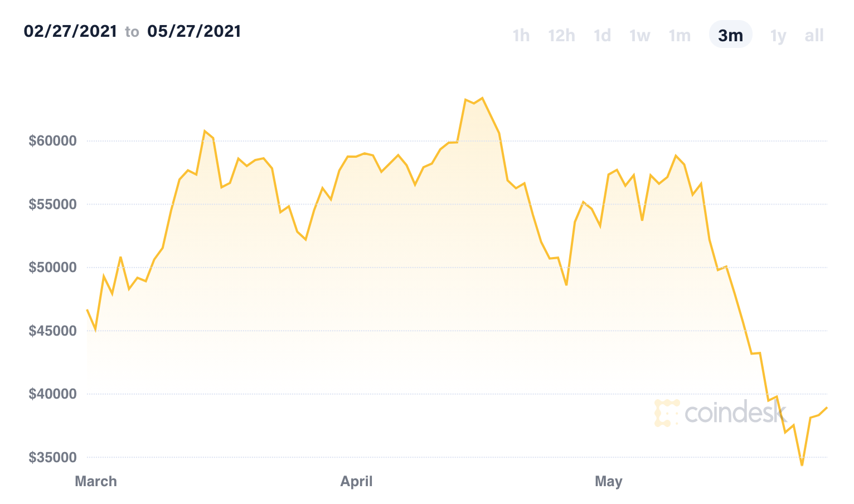Click the CoinDesk logo icon
Screen dimensions: 854x504
click(x=667, y=413)
